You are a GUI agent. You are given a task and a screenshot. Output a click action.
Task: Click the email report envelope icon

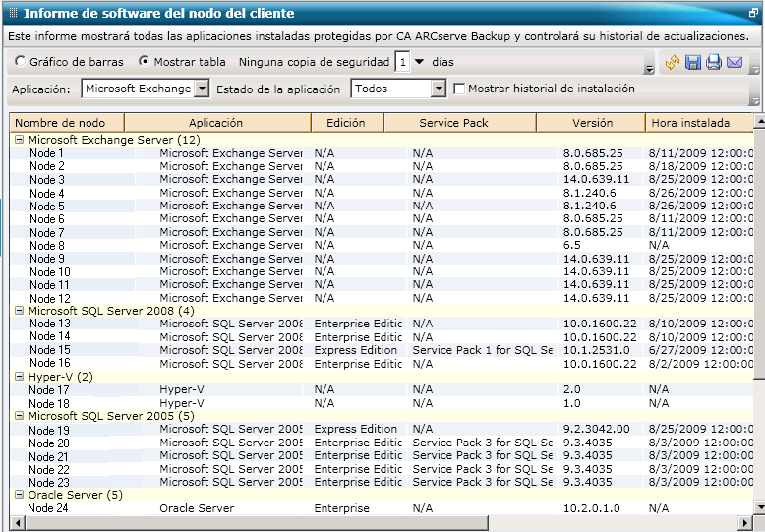(735, 63)
